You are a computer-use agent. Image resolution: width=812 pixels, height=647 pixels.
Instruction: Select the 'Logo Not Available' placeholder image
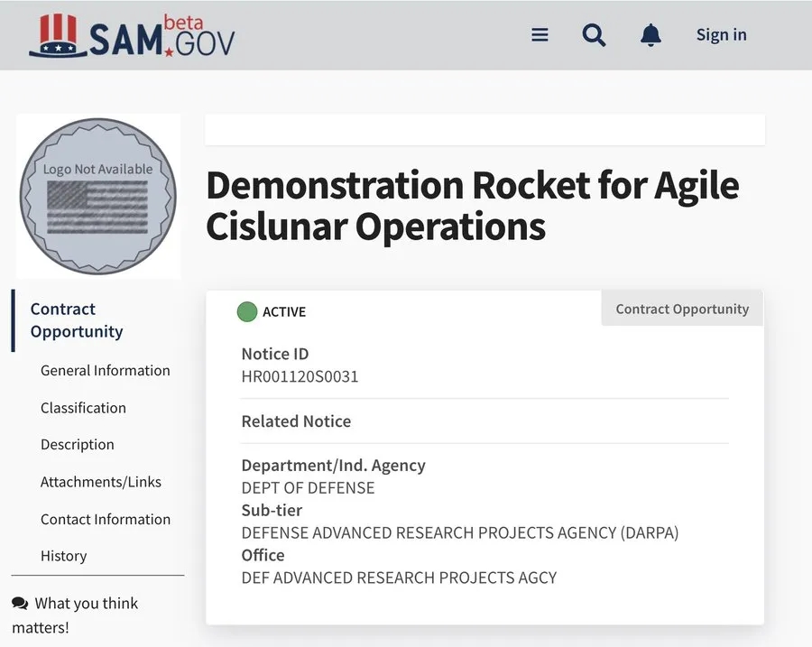pos(98,195)
